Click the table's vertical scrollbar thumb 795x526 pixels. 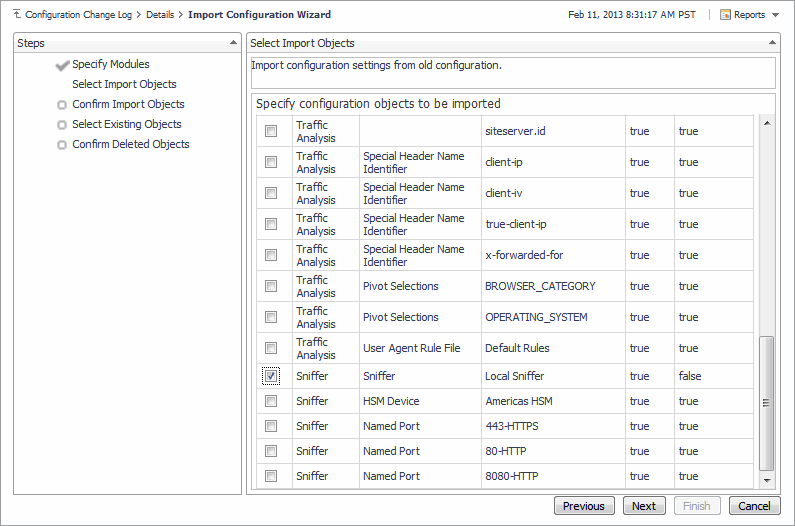[x=767, y=400]
